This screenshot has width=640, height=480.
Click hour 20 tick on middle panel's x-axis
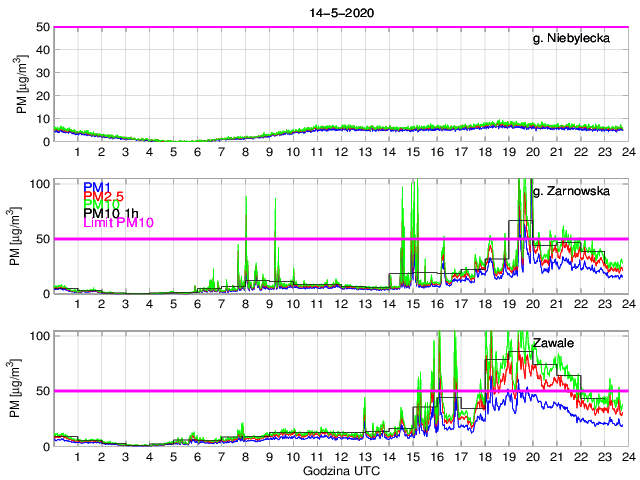(x=531, y=304)
